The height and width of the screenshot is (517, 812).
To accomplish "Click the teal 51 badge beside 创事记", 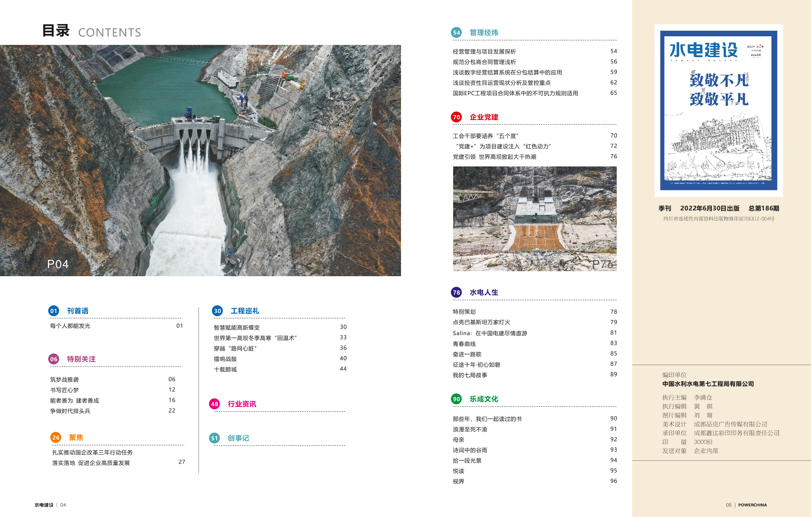I will [x=214, y=438].
